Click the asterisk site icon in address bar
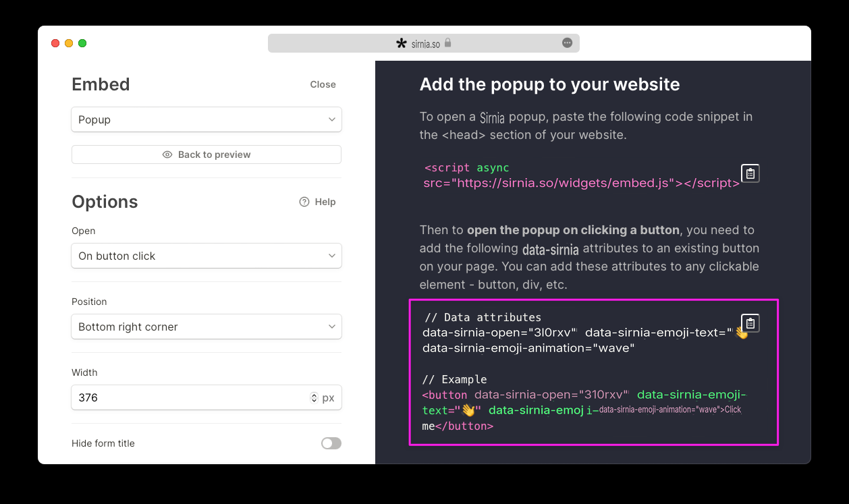The width and height of the screenshot is (849, 504). (x=402, y=44)
